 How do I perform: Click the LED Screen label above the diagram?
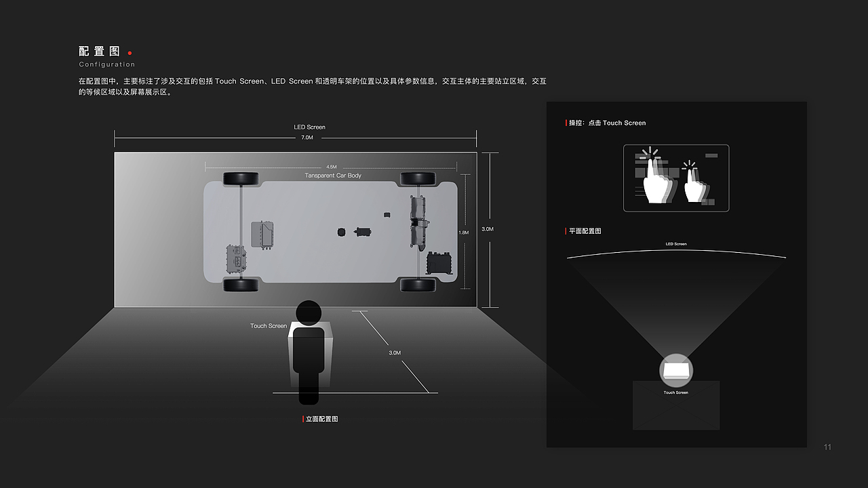click(309, 127)
